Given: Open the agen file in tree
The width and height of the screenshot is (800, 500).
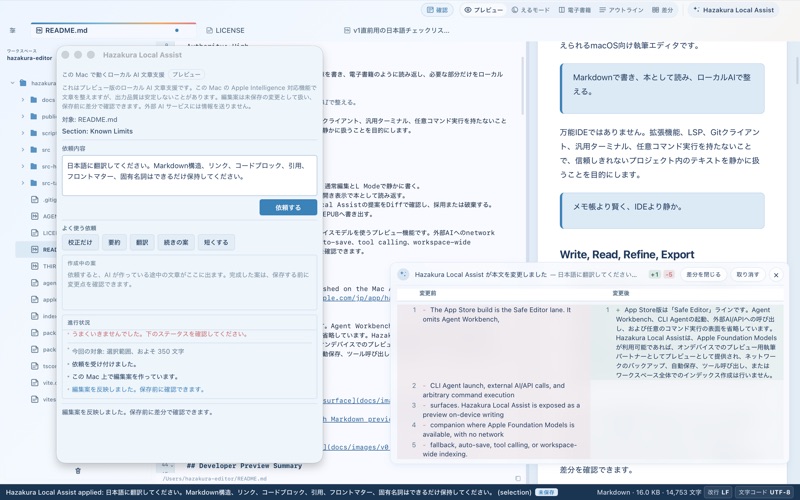Looking at the screenshot, I should [x=44, y=283].
